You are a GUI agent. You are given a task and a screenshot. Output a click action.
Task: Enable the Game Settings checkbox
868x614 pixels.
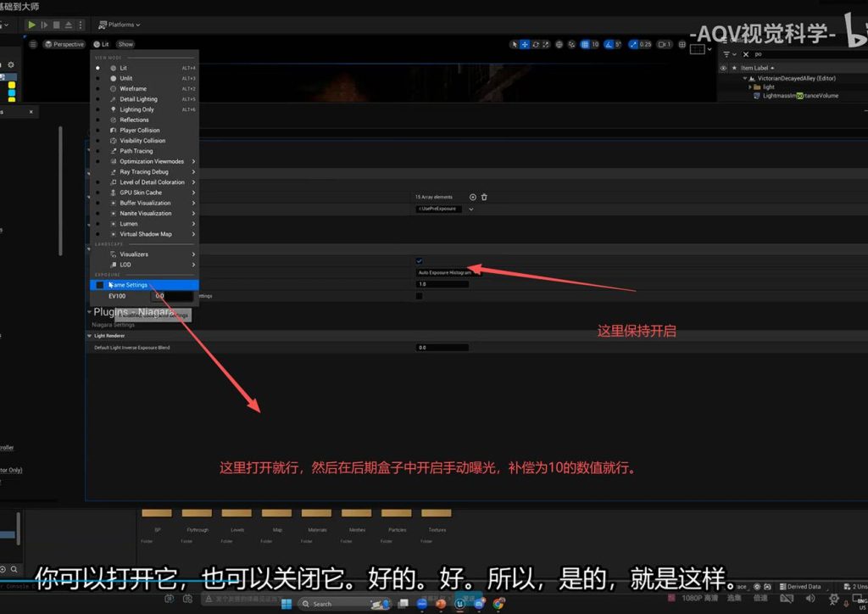100,285
